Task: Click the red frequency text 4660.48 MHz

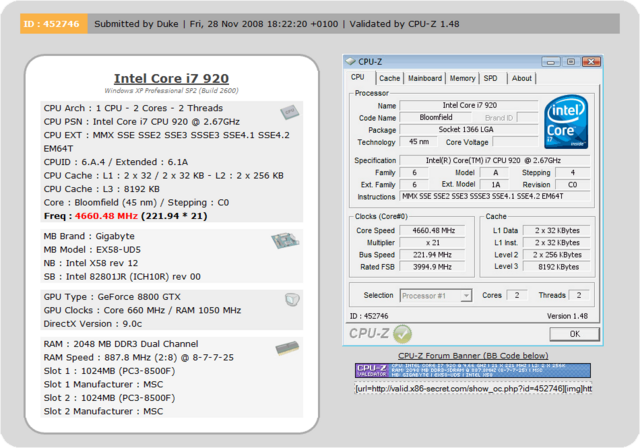Action: point(106,216)
